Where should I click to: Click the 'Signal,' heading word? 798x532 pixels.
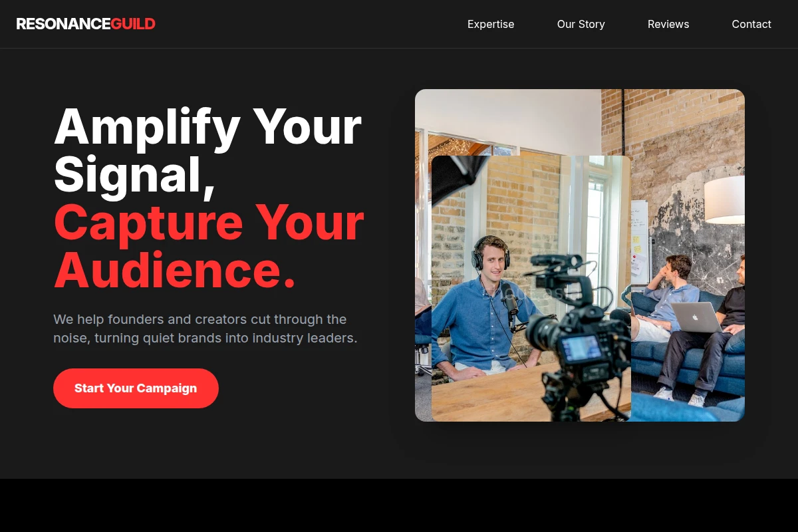pyautogui.click(x=135, y=174)
